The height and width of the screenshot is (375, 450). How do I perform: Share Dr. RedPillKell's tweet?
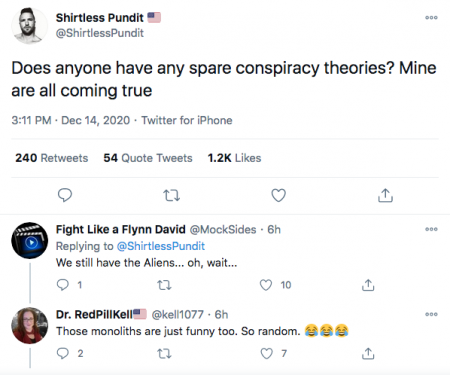coord(368,353)
